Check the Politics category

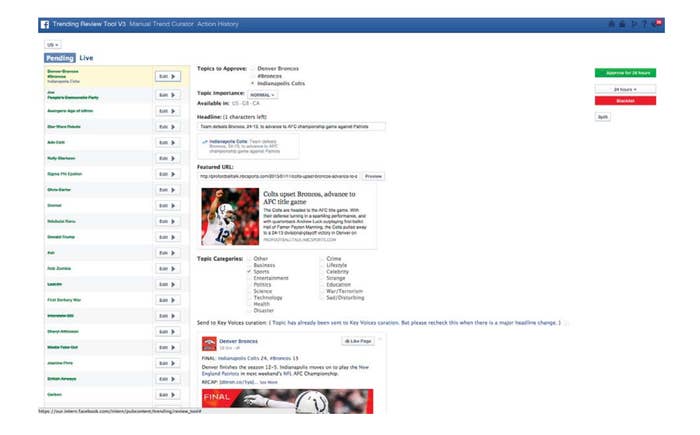[249, 284]
